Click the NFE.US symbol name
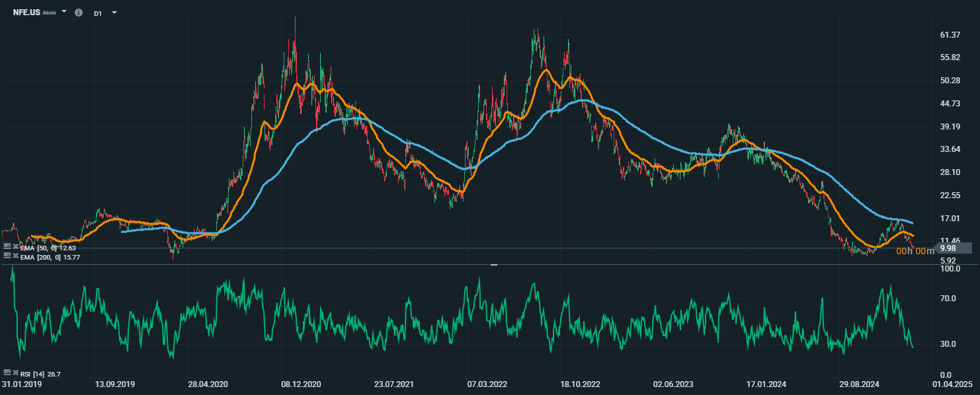Screen dimensions: 980x395 (x=26, y=13)
